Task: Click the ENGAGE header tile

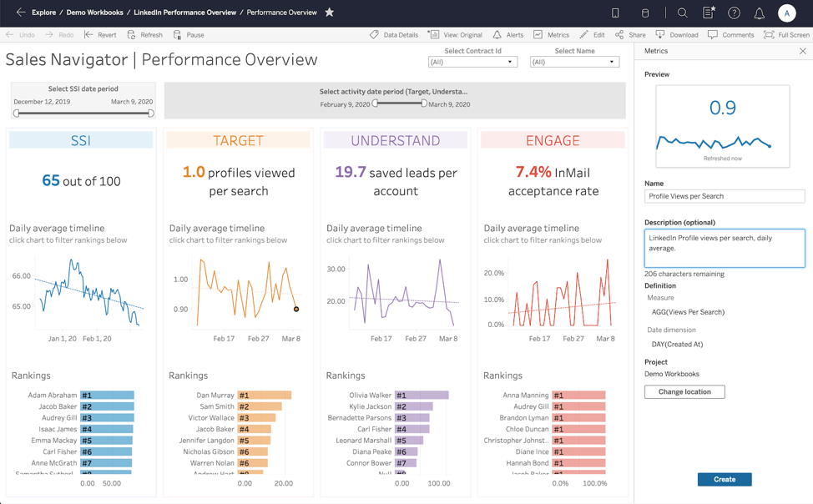Action: click(553, 140)
